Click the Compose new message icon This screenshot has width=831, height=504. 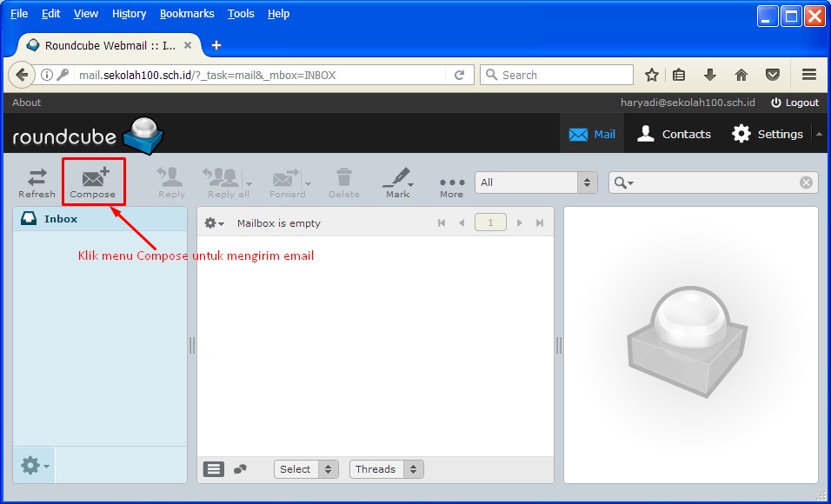[x=94, y=181]
